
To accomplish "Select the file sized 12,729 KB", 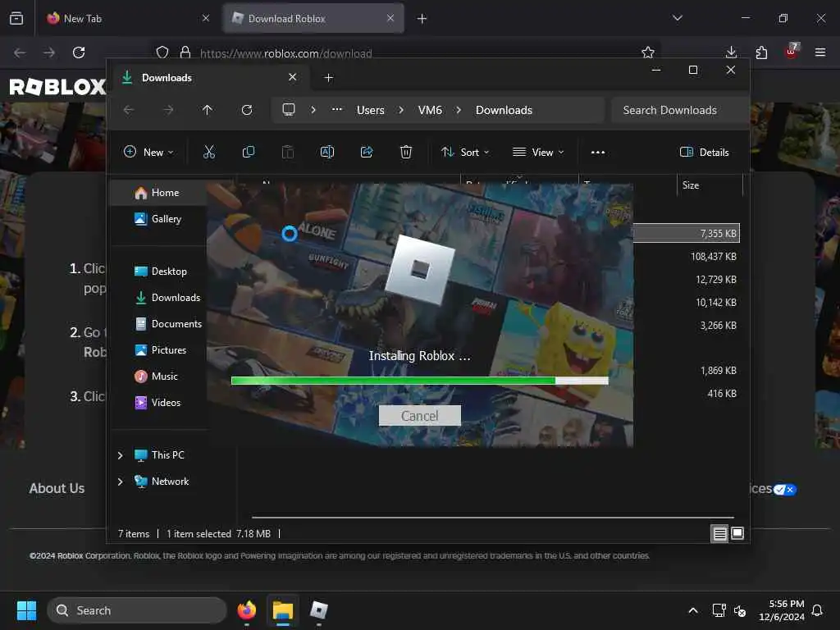I will 716,280.
